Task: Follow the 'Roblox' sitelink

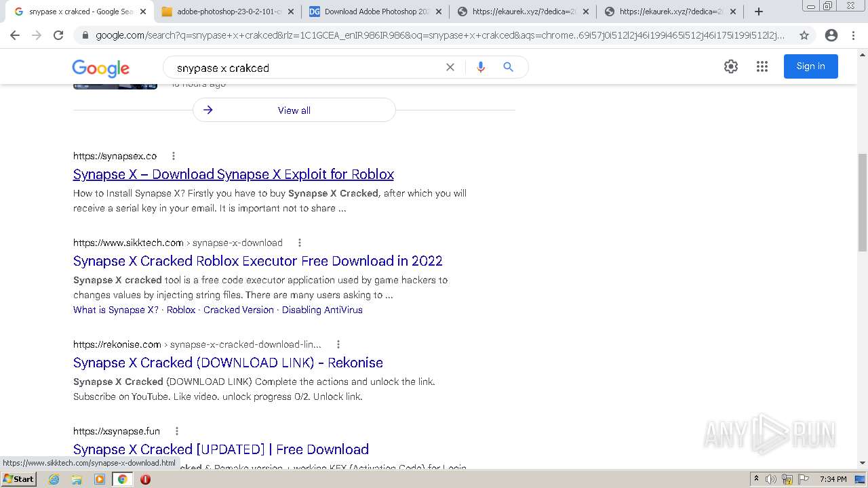Action: (x=181, y=310)
